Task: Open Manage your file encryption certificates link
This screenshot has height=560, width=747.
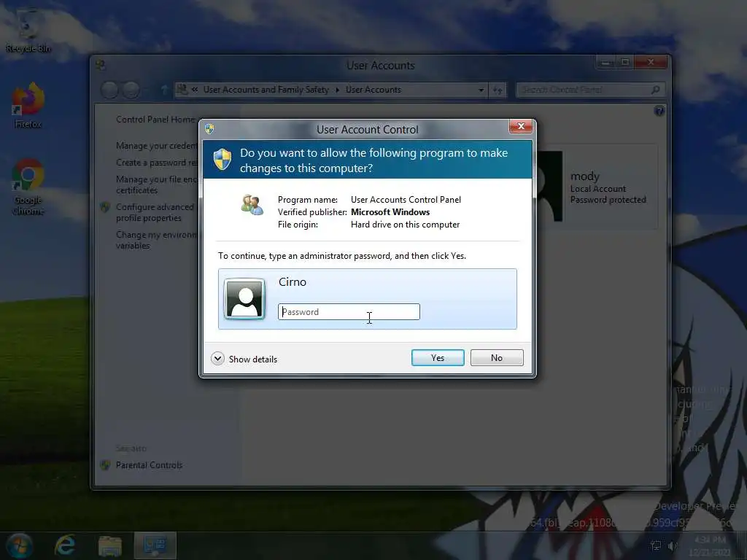Action: tap(157, 184)
